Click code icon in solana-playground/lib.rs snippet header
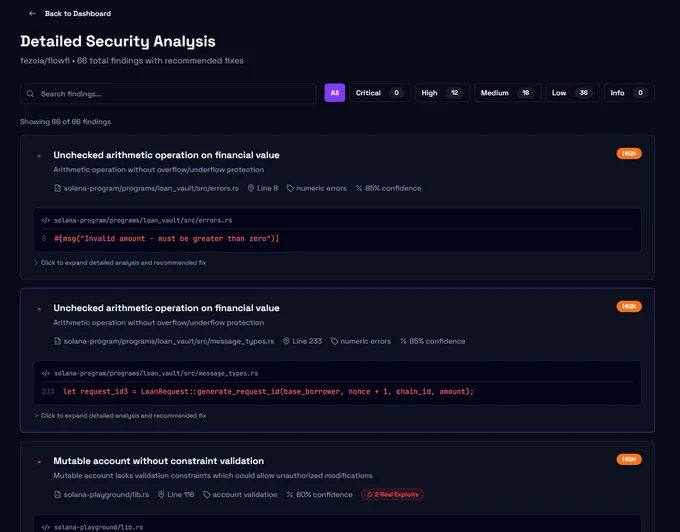680x532 pixels. click(x=46, y=527)
